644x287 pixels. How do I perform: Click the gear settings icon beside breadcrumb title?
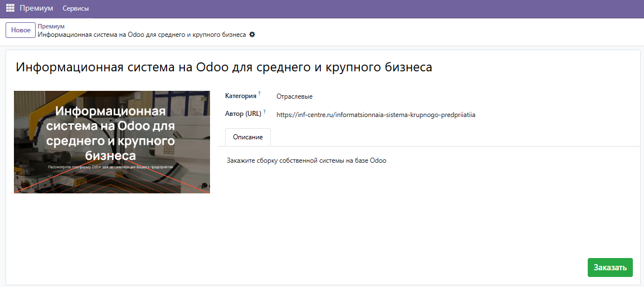pos(252,35)
